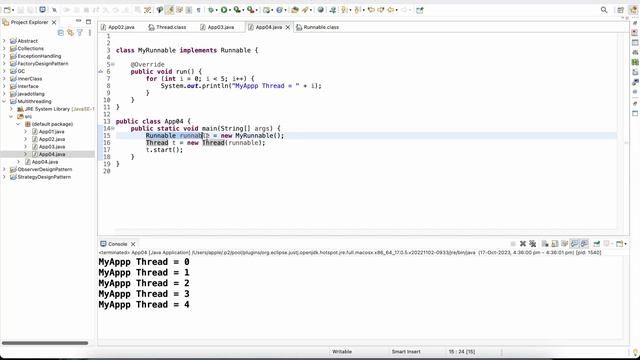Open Project Explorer view menu (three dots)
Image resolution: width=640 pixels, height=360 pixels.
90,33
